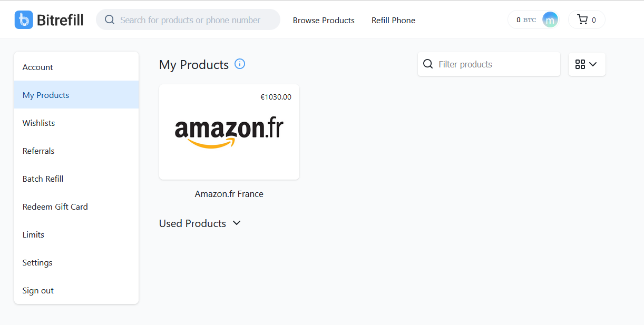The width and height of the screenshot is (644, 325).
Task: Click the 0 BTC balance pill
Action: [526, 20]
